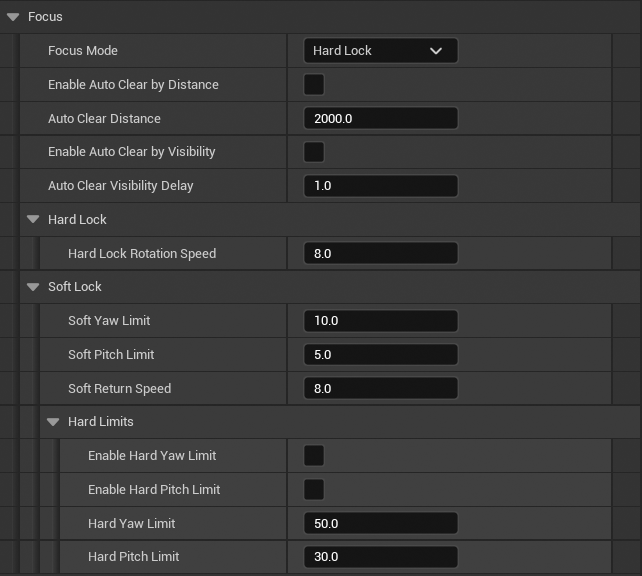Image resolution: width=642 pixels, height=576 pixels.
Task: Collapse the Focus section arrow
Action: click(13, 17)
